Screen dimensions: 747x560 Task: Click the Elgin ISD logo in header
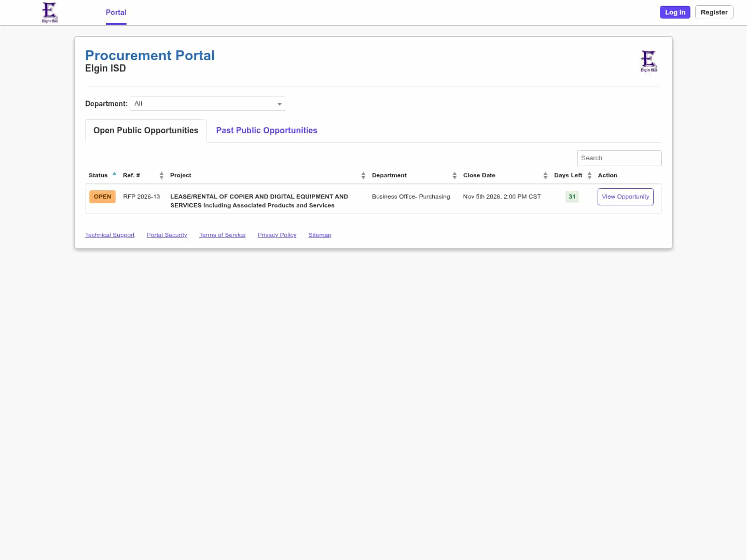coord(50,12)
